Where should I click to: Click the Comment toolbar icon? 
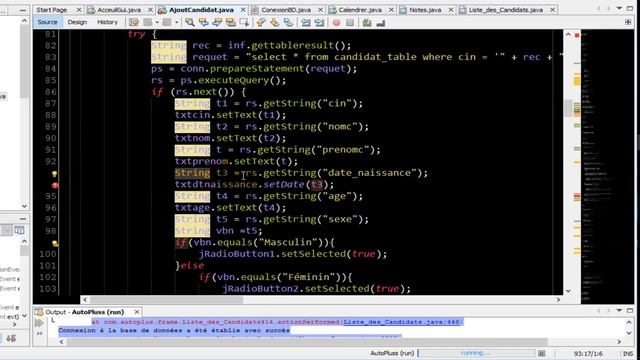[x=367, y=22]
